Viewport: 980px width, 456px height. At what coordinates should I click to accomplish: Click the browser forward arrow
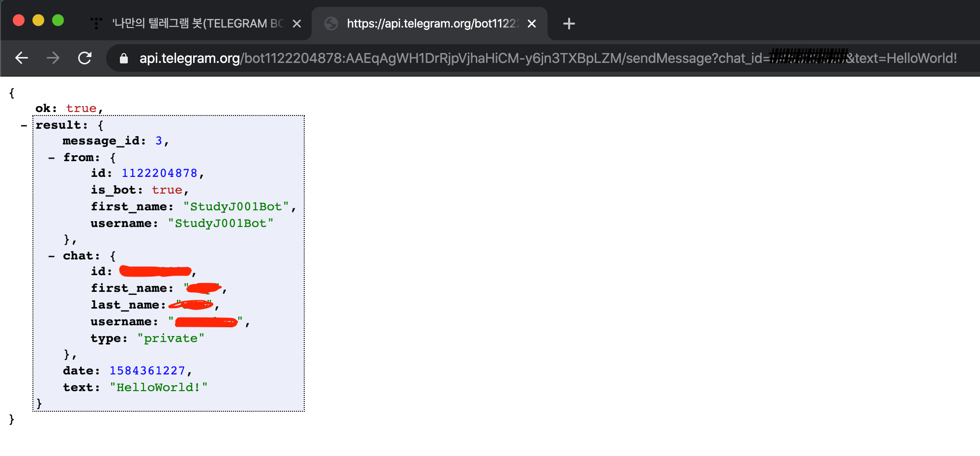[53, 58]
